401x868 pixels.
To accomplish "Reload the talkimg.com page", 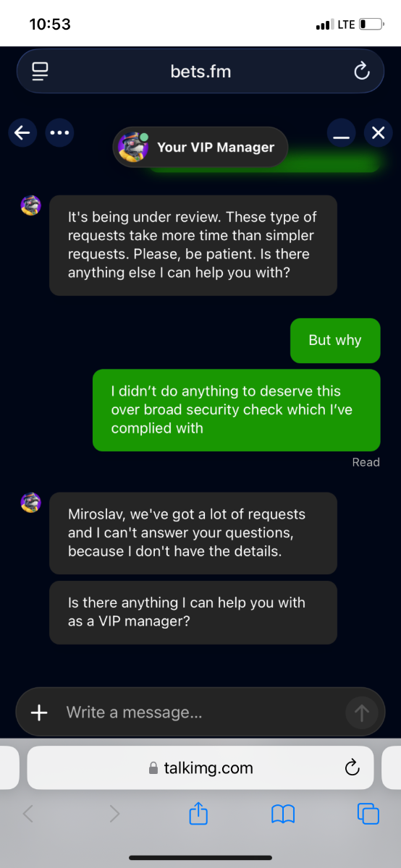I will (x=353, y=767).
